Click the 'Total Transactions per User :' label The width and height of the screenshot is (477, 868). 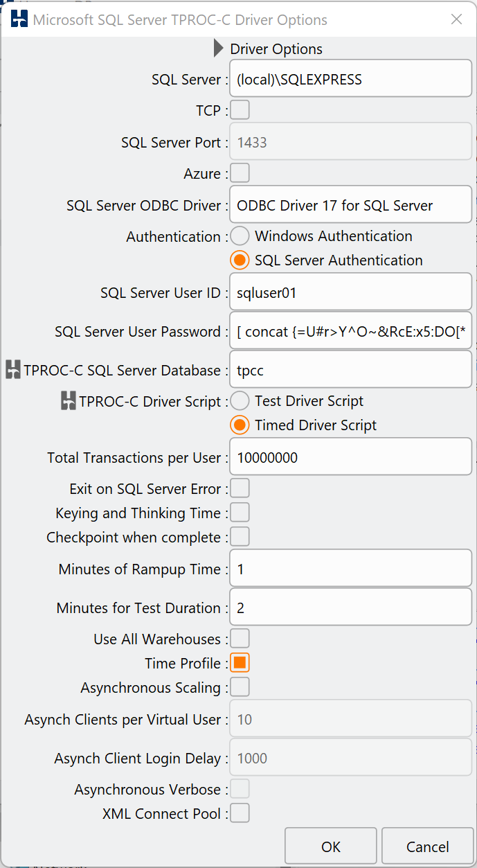pyautogui.click(x=138, y=458)
